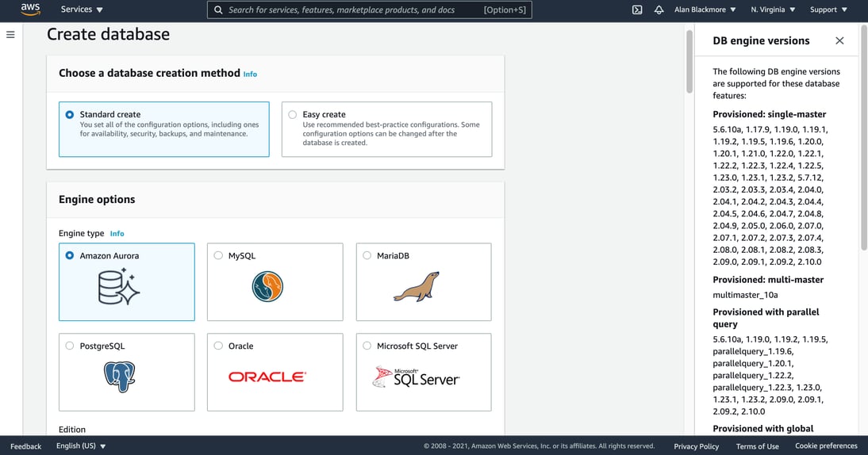Screen dimensions: 868x455
Task: Click the MySQL dolphin logo
Action: tap(267, 286)
